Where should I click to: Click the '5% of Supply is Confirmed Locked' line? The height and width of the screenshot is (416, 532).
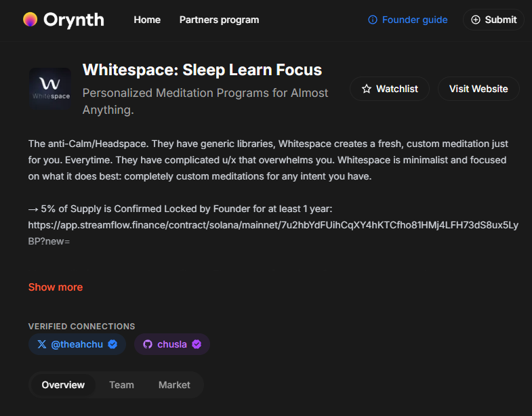coord(180,209)
